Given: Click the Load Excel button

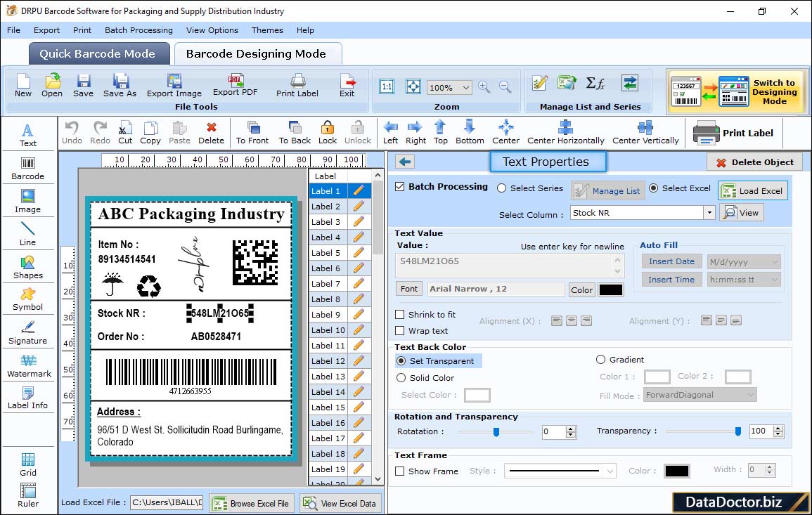Looking at the screenshot, I should (x=753, y=191).
